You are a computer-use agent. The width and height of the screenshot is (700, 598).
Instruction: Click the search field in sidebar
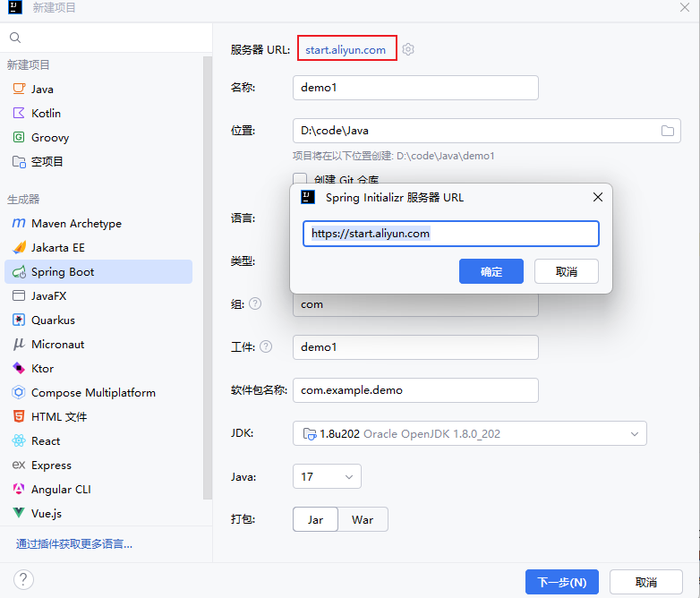[x=107, y=38]
